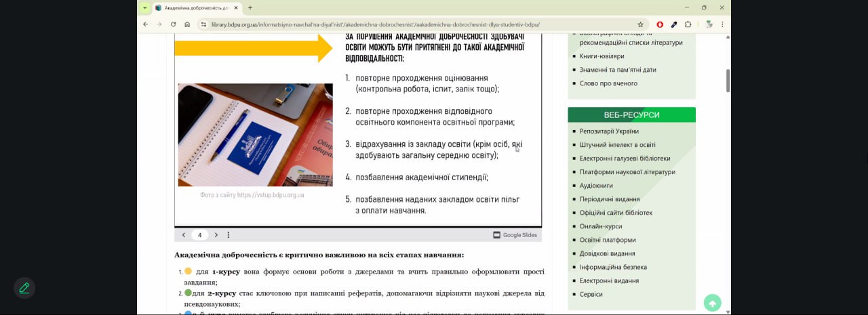Open the presentation in Google Slides
Viewport: 868px width, 315px height.
click(515, 235)
